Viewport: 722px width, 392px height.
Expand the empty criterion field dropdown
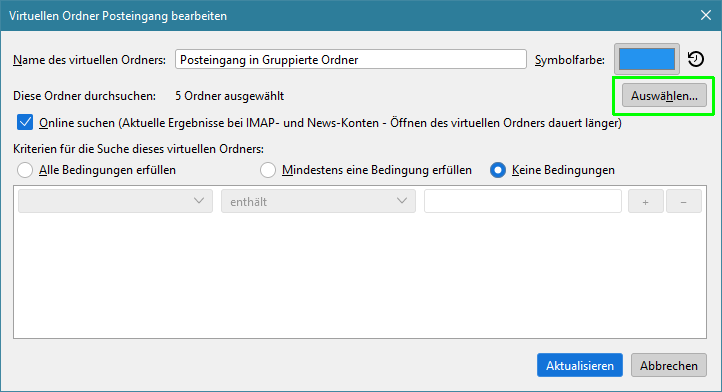tap(115, 201)
